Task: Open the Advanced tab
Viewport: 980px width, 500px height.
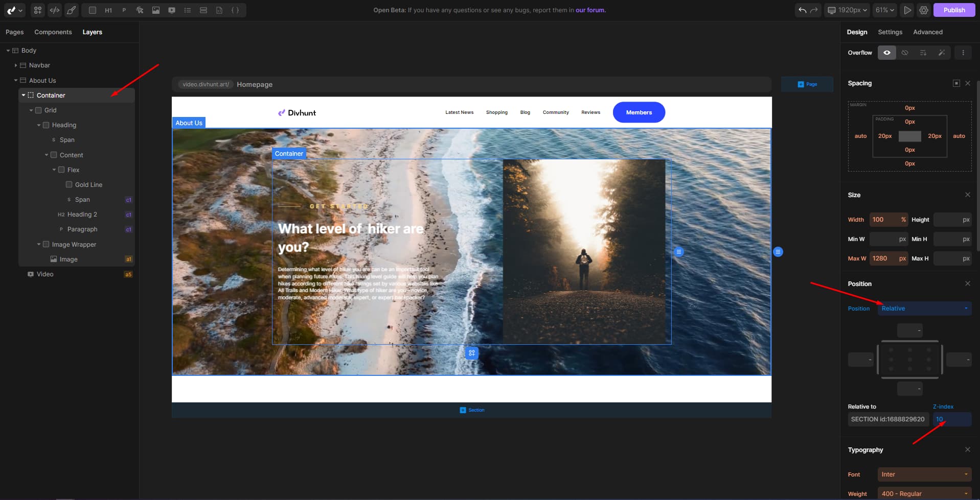Action: click(x=928, y=32)
